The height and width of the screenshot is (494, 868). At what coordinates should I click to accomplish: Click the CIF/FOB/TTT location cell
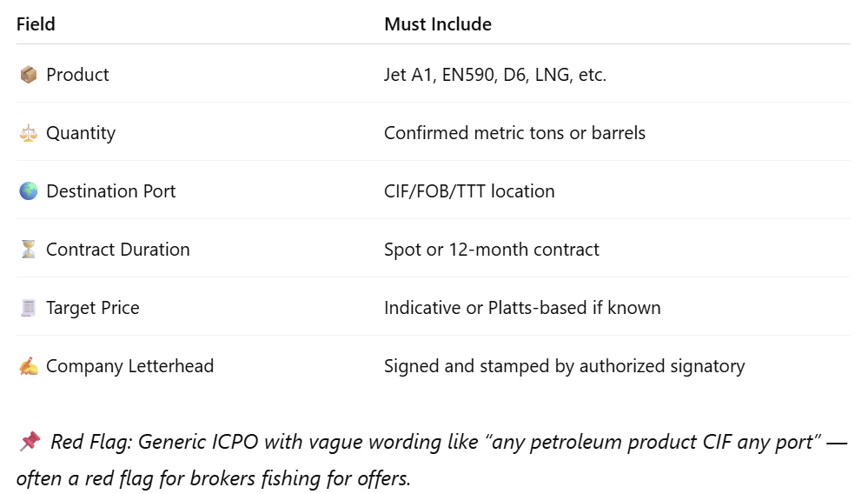pyautogui.click(x=469, y=191)
